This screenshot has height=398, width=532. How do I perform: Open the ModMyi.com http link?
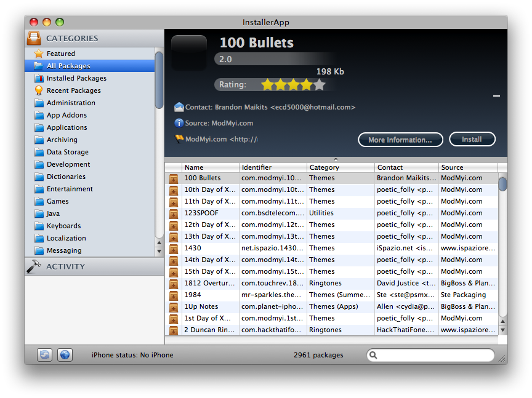221,139
